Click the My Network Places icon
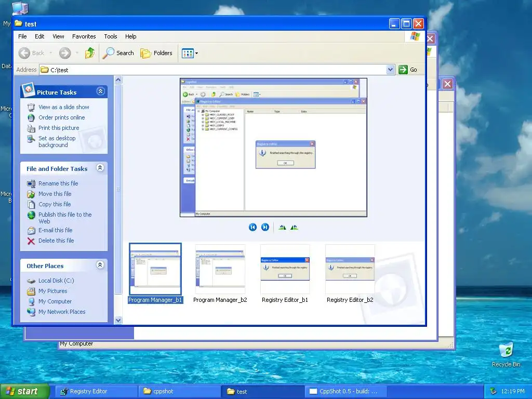 31,312
